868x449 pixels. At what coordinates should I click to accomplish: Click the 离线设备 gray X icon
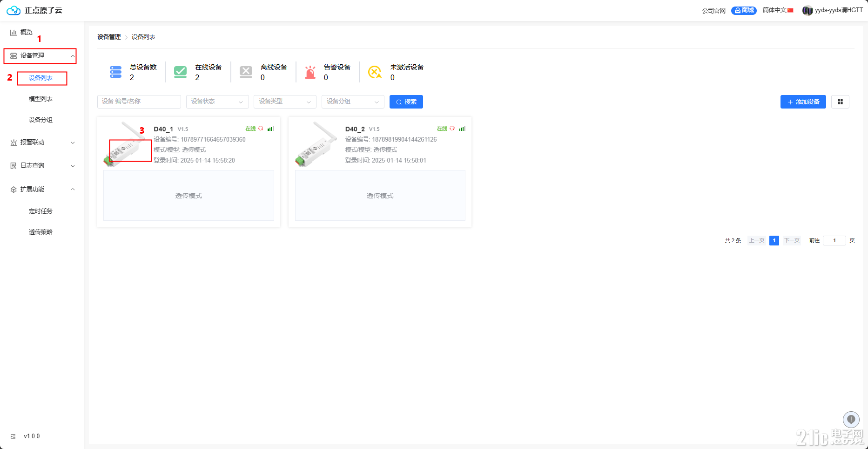(x=246, y=72)
